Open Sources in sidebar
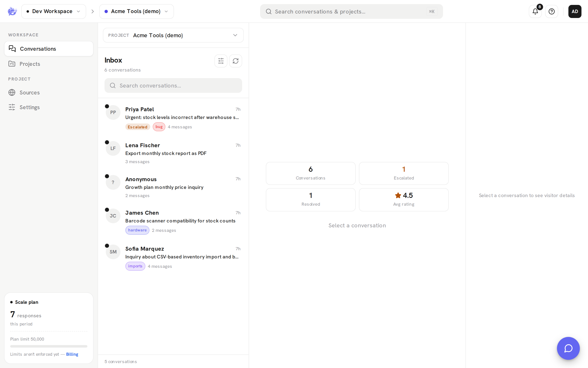This screenshot has width=588, height=368. 49,92
